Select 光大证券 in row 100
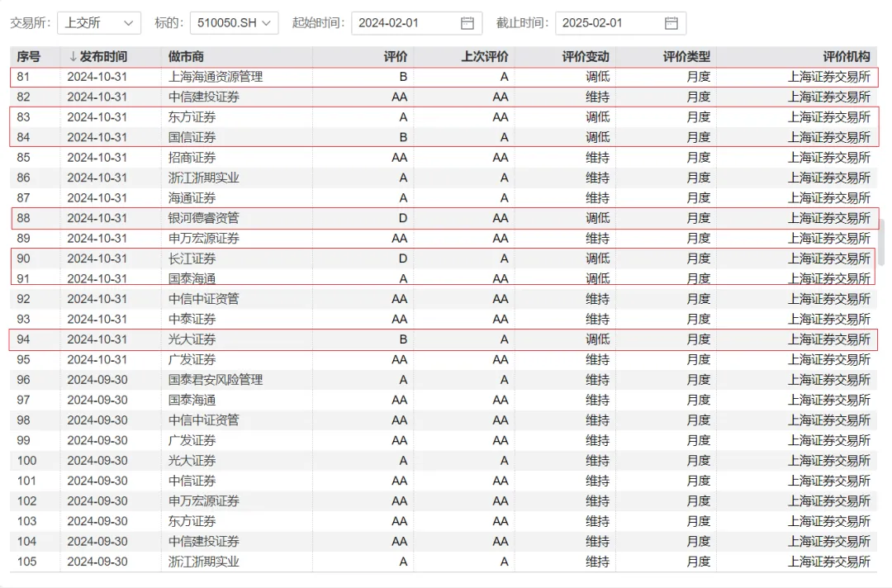The height and width of the screenshot is (588, 892). coord(192,461)
